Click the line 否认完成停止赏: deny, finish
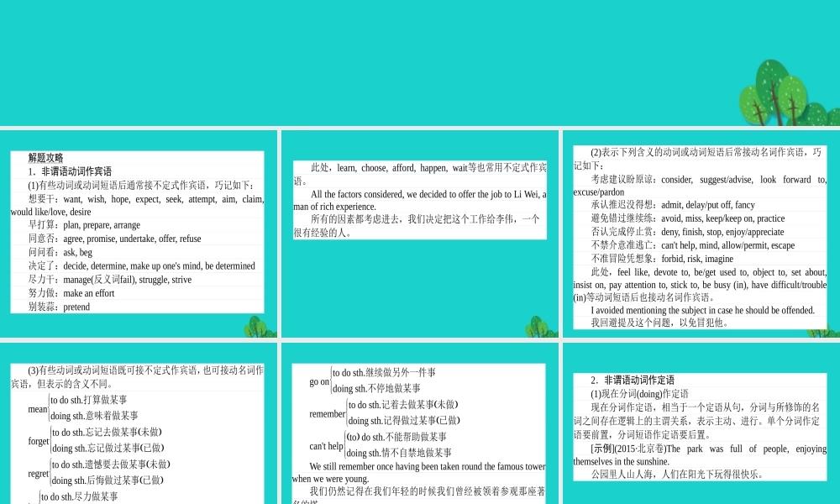 687,232
